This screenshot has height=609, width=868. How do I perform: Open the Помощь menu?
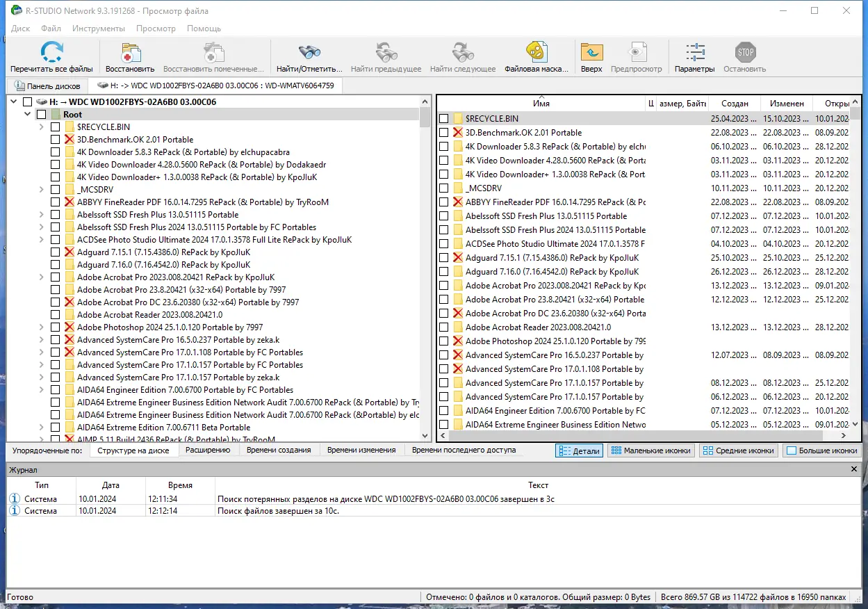[x=204, y=29]
